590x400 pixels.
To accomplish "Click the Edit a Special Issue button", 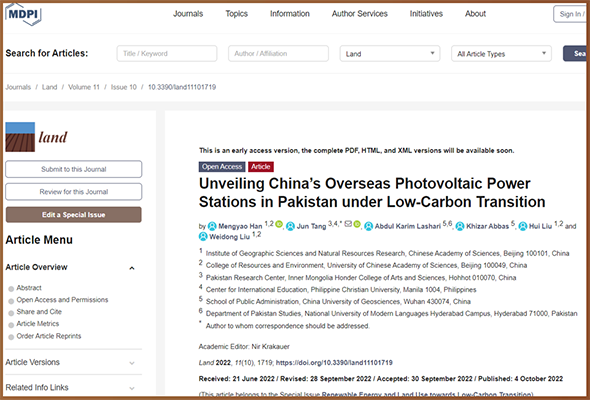I will 74,214.
